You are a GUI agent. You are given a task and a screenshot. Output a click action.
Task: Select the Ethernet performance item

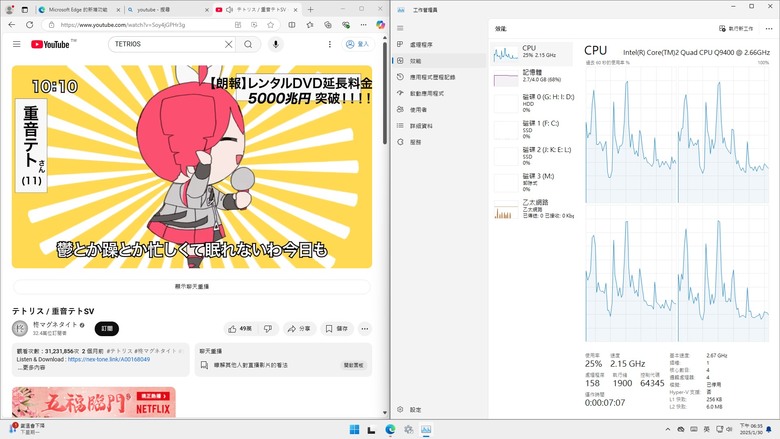(533, 209)
